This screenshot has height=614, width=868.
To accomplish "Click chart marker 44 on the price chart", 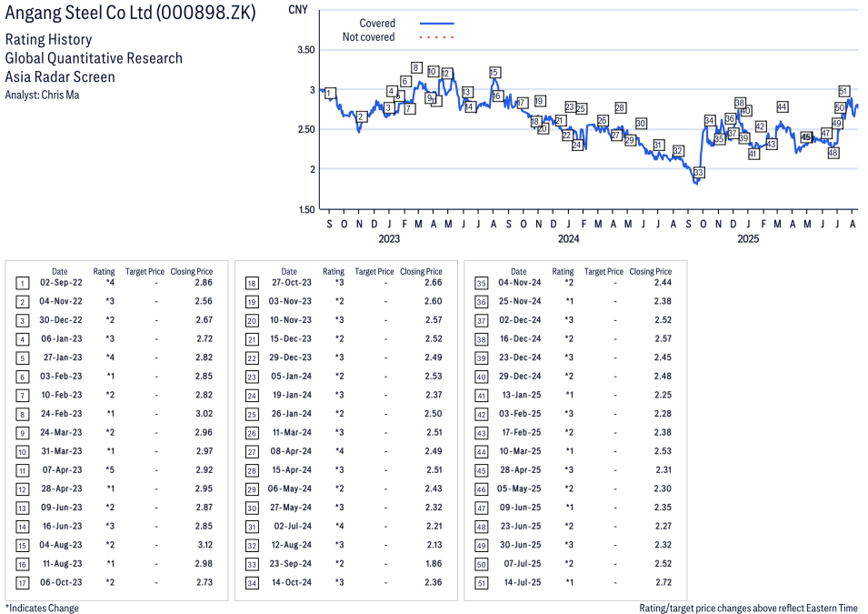I will (782, 107).
